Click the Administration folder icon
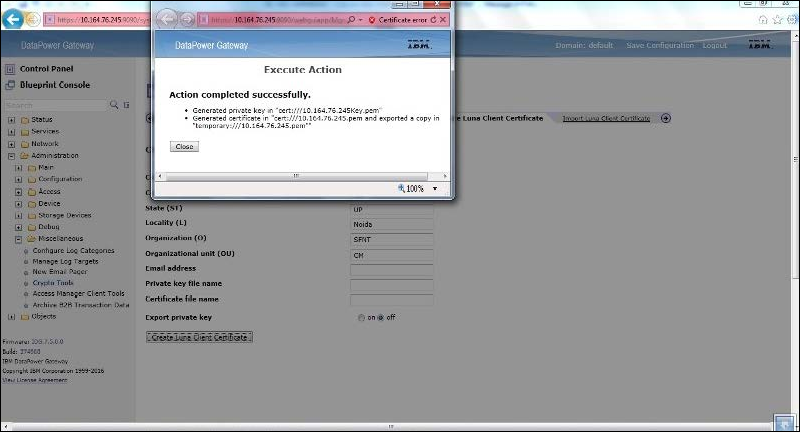 coord(24,156)
